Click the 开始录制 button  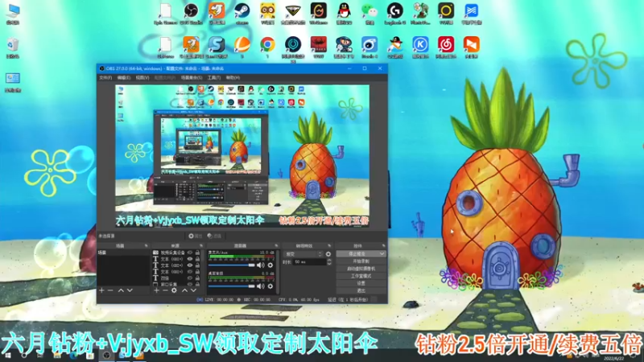pyautogui.click(x=361, y=261)
